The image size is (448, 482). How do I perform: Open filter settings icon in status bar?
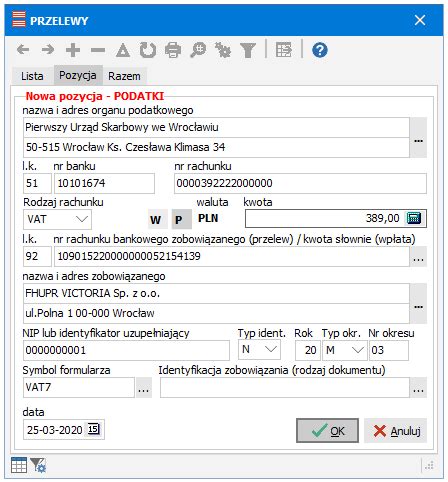[38, 465]
